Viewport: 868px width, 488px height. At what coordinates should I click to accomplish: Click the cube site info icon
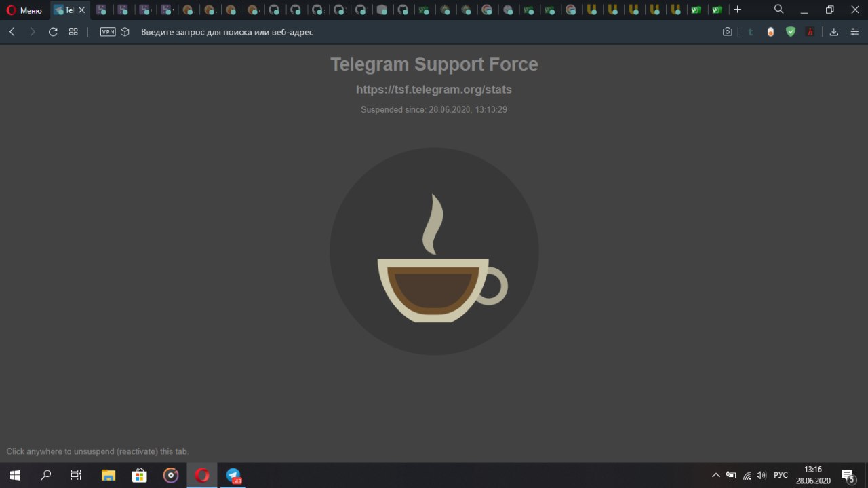click(x=125, y=32)
